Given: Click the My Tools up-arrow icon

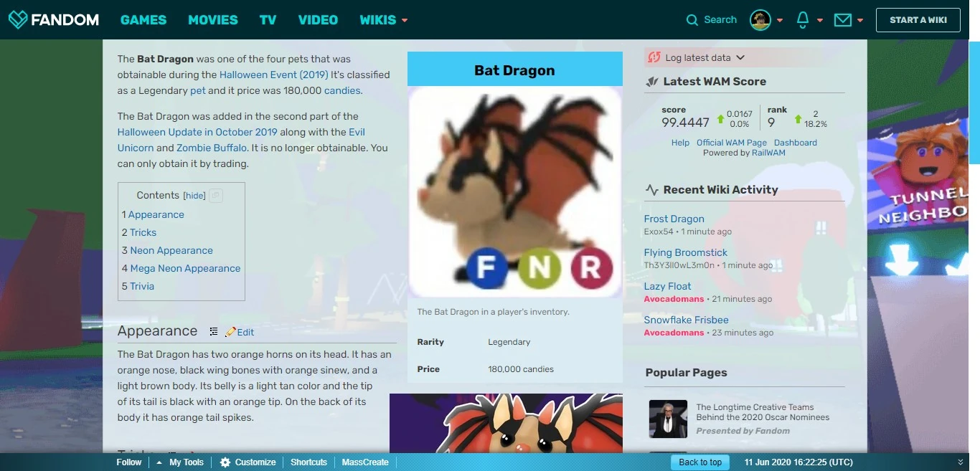Looking at the screenshot, I should click(x=159, y=462).
